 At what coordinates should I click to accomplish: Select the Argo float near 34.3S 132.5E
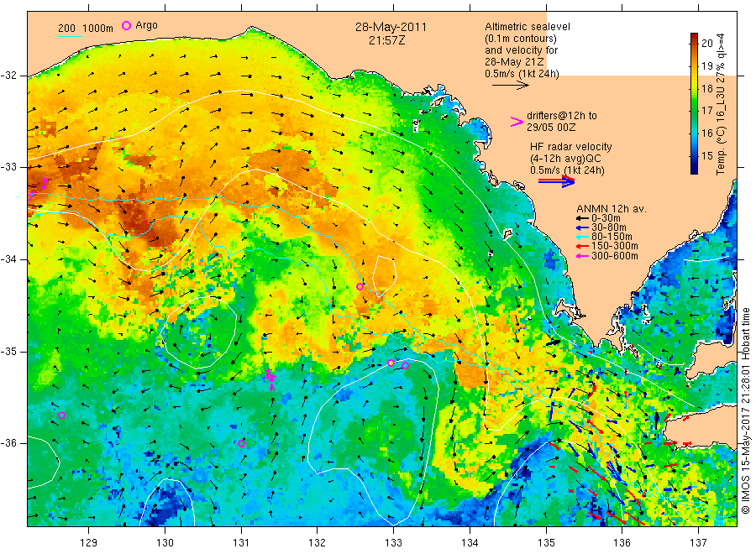tap(360, 286)
